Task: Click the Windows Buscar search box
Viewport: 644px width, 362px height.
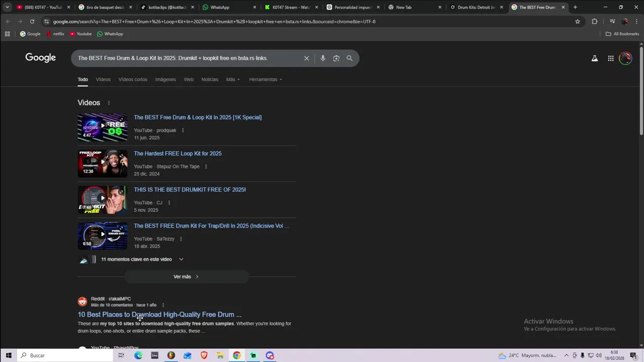Action: coord(65,355)
